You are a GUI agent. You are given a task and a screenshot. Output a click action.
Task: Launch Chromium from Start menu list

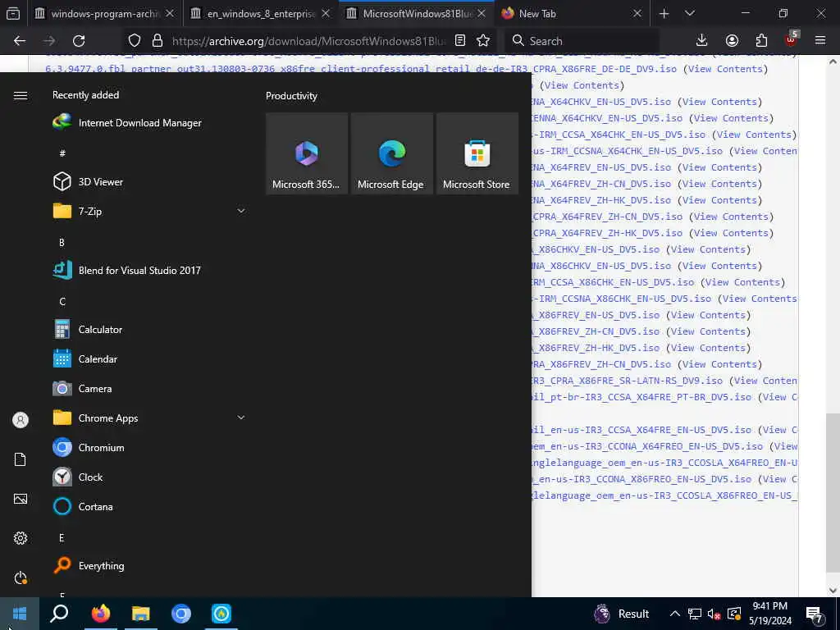coord(89,447)
